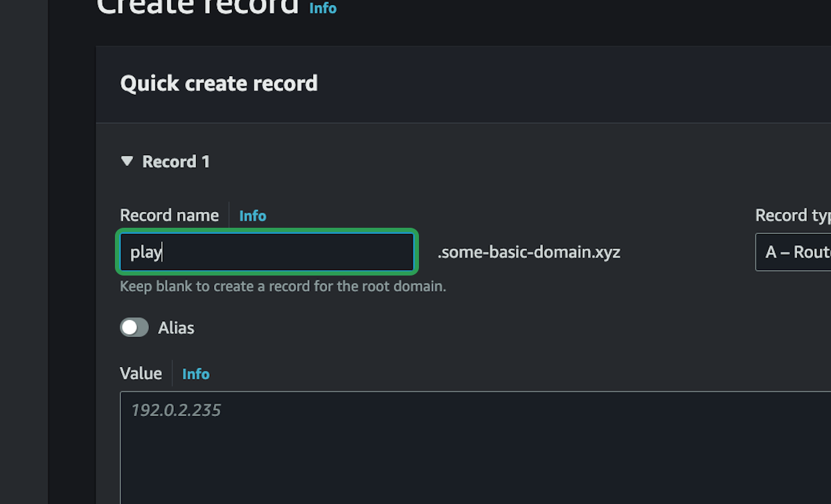Click the 192.0.2.235 placeholder text

pos(176,410)
